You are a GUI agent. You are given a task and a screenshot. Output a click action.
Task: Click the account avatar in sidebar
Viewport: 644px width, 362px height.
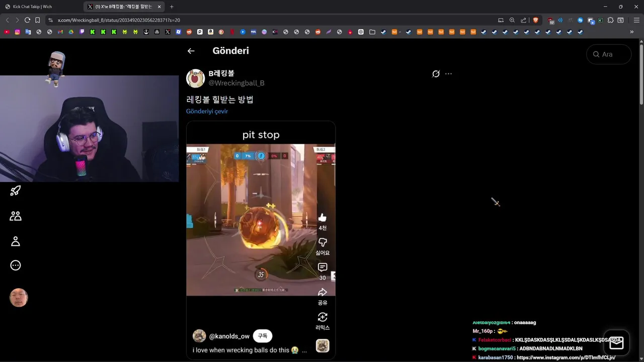pyautogui.click(x=19, y=298)
